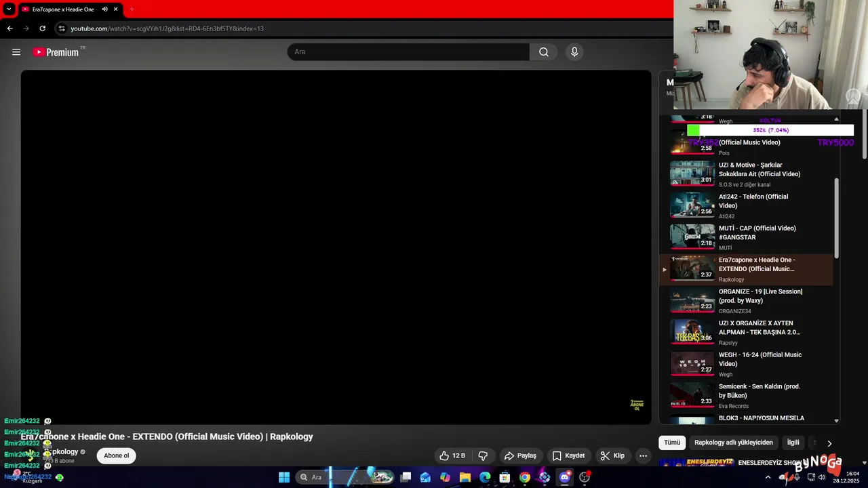Screen dimensions: 868x488
Task: Like the video (12 B)
Action: click(452, 455)
